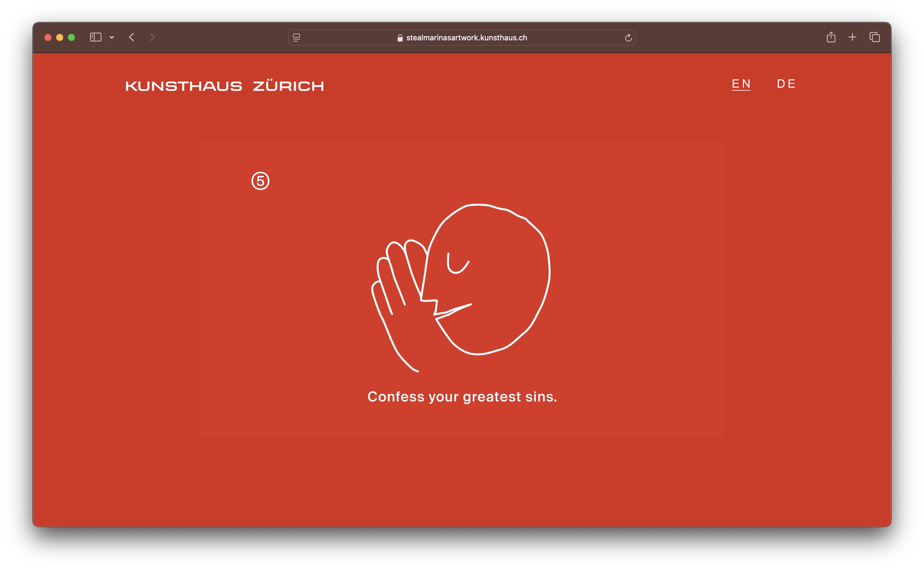Switch language to DE
This screenshot has width=924, height=570.
[786, 84]
